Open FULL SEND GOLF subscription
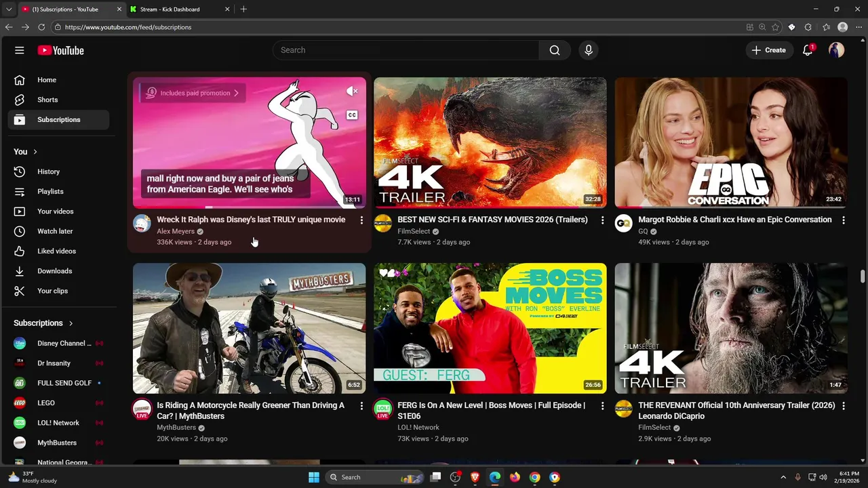Viewport: 868px width, 488px height. 58,383
